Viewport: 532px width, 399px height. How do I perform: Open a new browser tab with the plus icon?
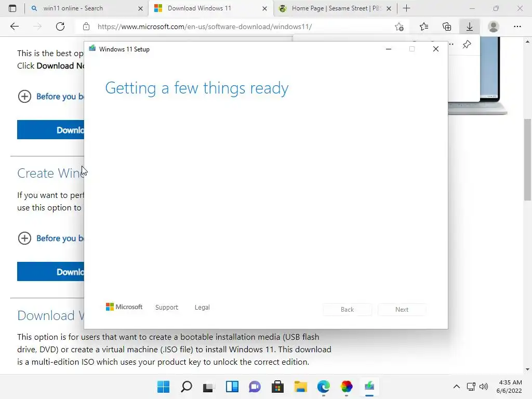click(x=406, y=8)
